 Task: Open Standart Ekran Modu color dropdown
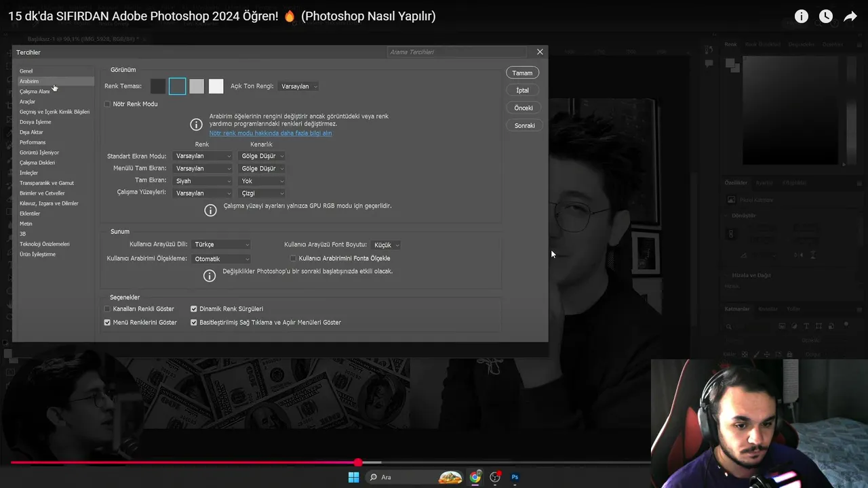(203, 156)
